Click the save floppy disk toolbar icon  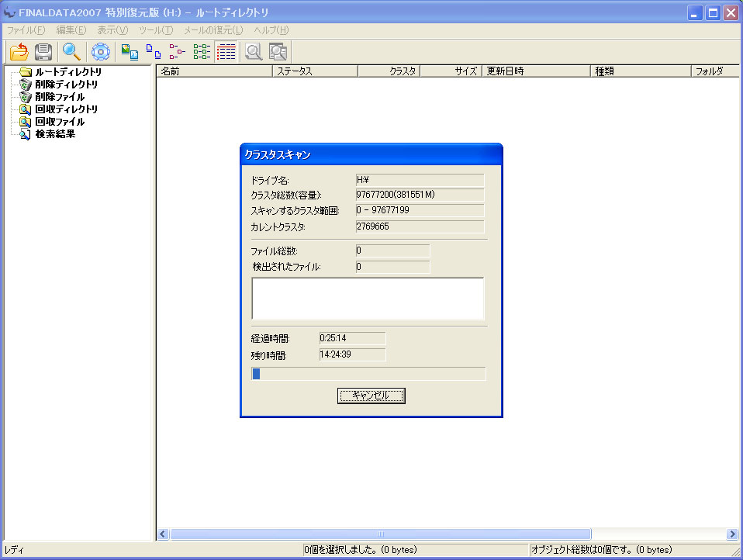43,52
